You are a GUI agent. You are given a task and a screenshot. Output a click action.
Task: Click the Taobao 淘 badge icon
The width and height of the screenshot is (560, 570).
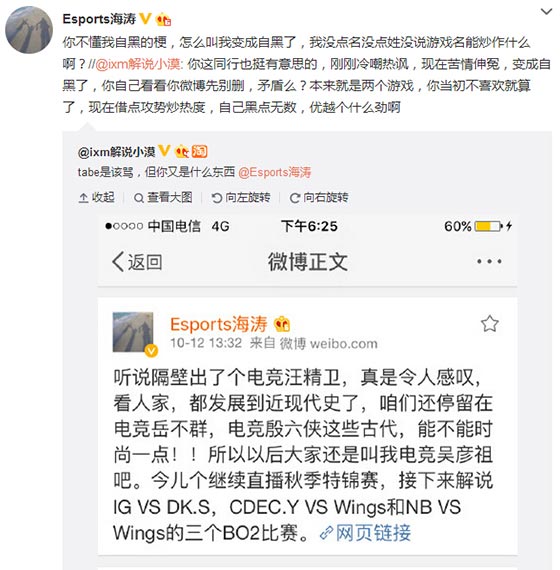(199, 151)
